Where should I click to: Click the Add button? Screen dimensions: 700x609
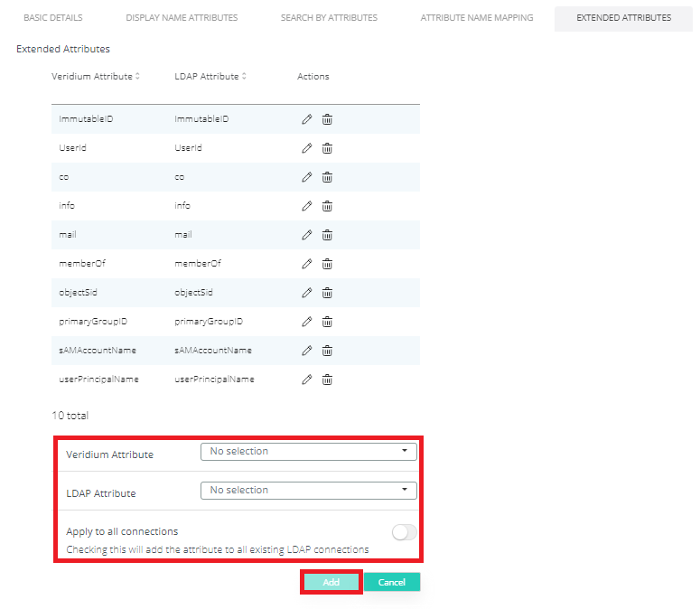tap(331, 583)
